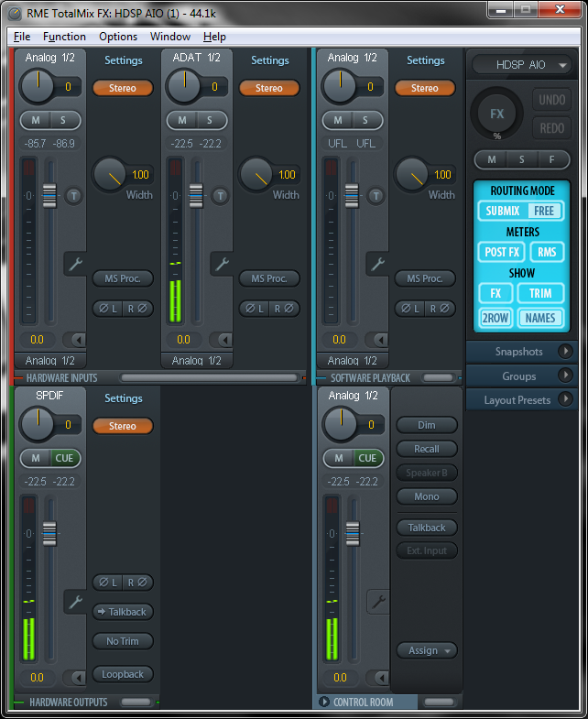588x719 pixels.
Task: Invert right phase on SPDIF output
Action: 137,583
